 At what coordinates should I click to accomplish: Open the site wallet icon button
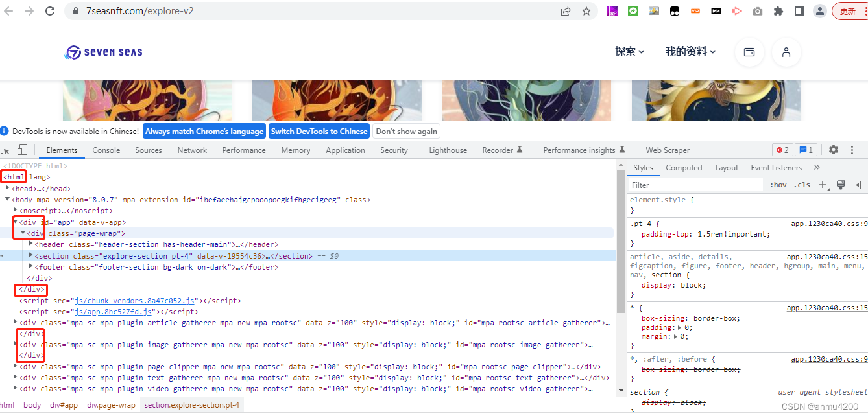click(x=749, y=52)
